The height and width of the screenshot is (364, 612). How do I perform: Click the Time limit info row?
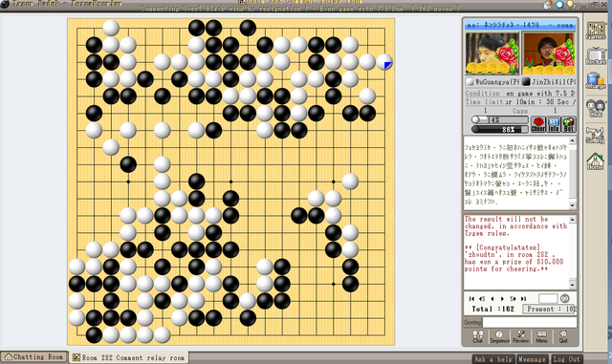pyautogui.click(x=520, y=102)
